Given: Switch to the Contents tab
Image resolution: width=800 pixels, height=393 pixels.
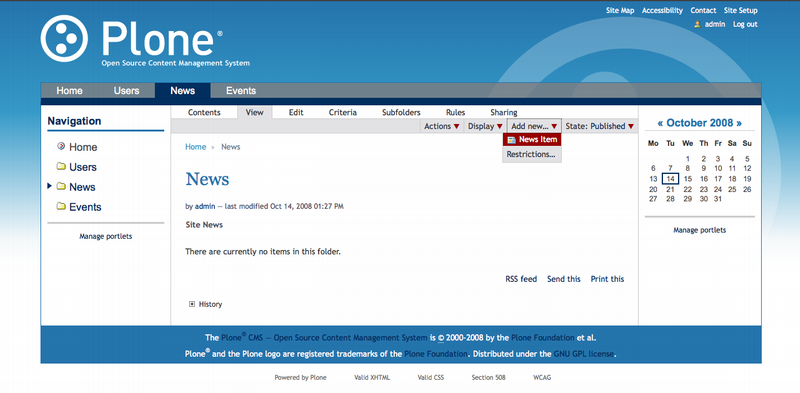Looking at the screenshot, I should pos(204,112).
